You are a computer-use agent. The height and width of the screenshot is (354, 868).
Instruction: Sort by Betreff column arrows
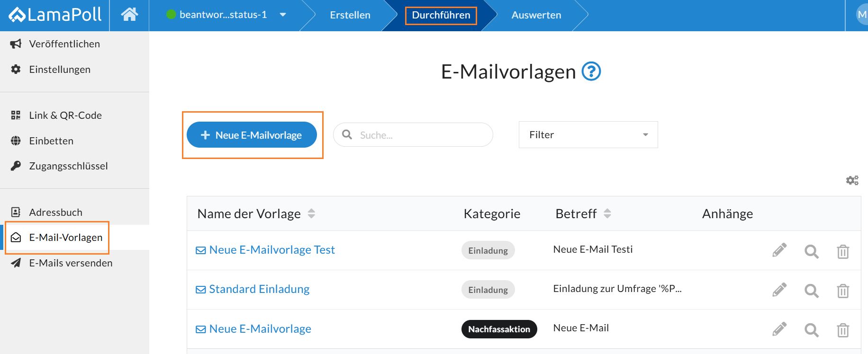[x=607, y=213]
